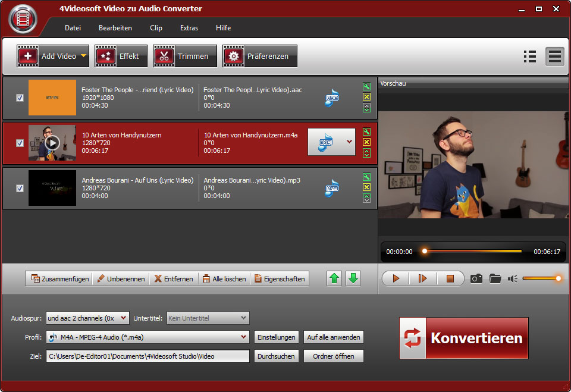Screen dimensions: 571x392
Task: Click the 4Videosoft film reel logo
Action: [23, 19]
